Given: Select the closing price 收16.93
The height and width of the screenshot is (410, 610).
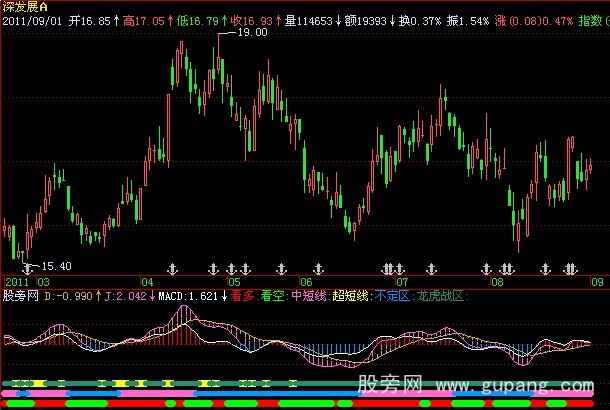Looking at the screenshot, I should point(251,21).
